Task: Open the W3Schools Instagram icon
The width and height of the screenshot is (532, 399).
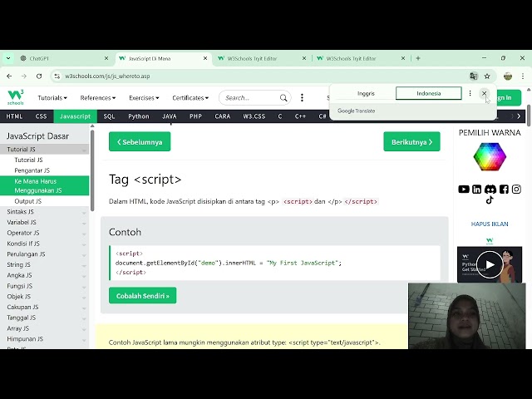Action: pos(516,189)
